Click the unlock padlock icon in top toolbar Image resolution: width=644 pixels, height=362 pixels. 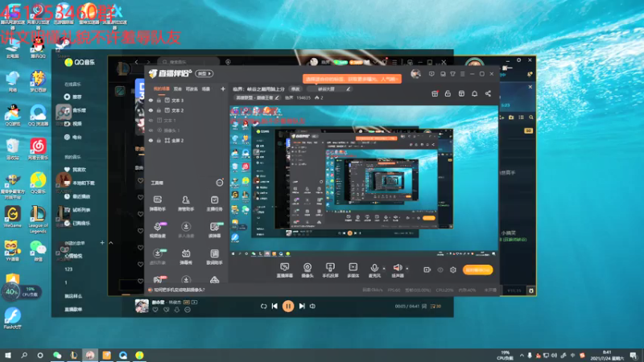pyautogui.click(x=448, y=93)
